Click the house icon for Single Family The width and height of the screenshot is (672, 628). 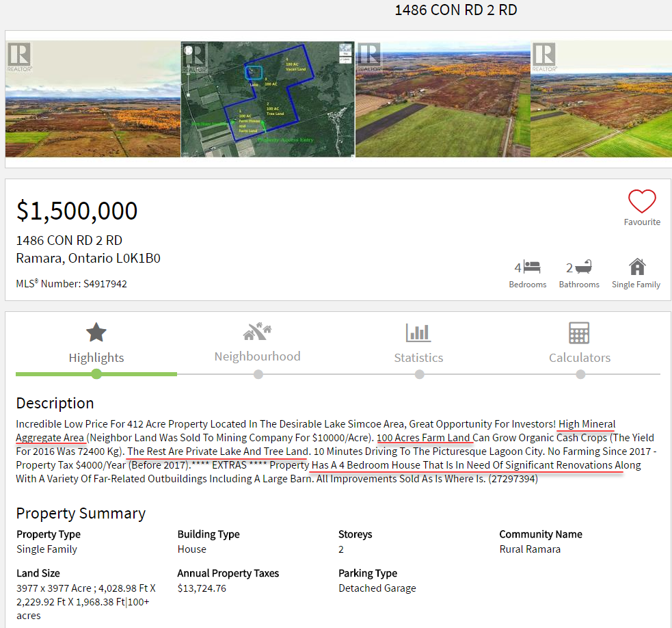[x=637, y=266]
